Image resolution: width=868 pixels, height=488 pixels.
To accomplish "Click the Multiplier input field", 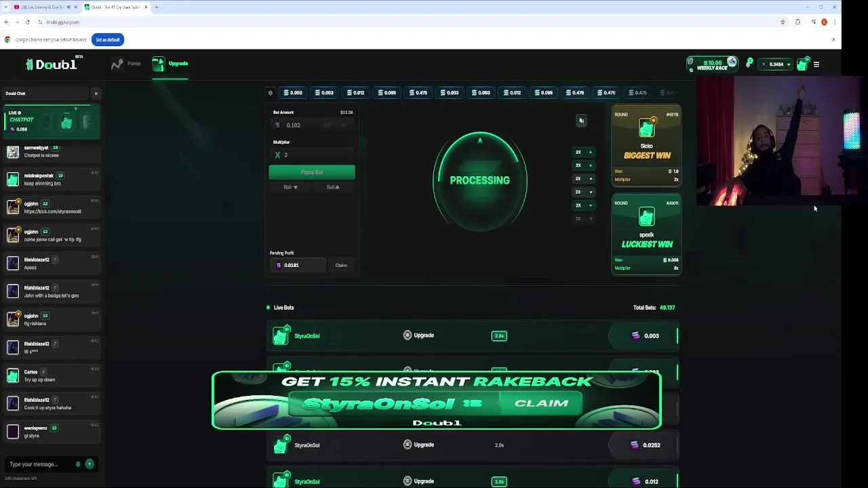I will [x=312, y=155].
